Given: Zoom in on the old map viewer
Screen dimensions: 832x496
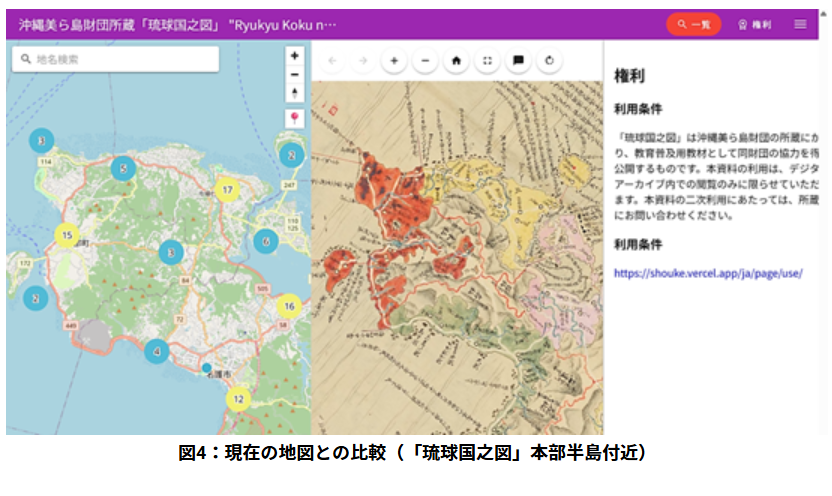Looking at the screenshot, I should click(x=394, y=61).
